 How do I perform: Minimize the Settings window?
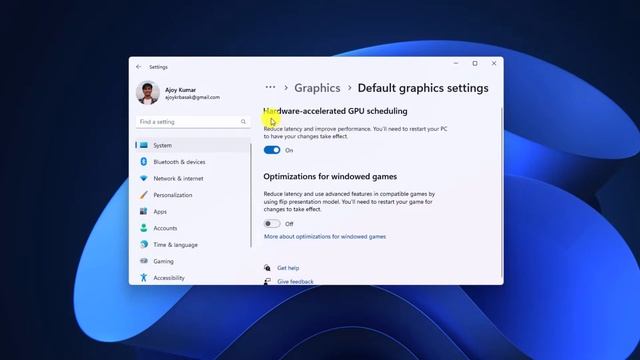coord(456,64)
